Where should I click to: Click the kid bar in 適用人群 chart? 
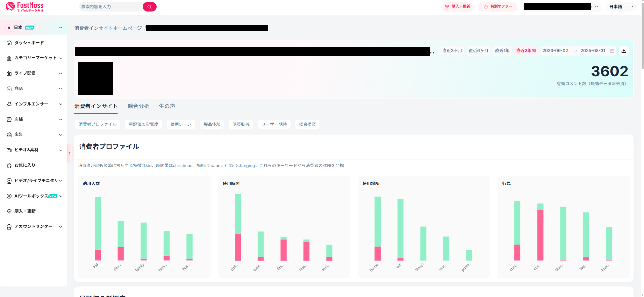98,229
